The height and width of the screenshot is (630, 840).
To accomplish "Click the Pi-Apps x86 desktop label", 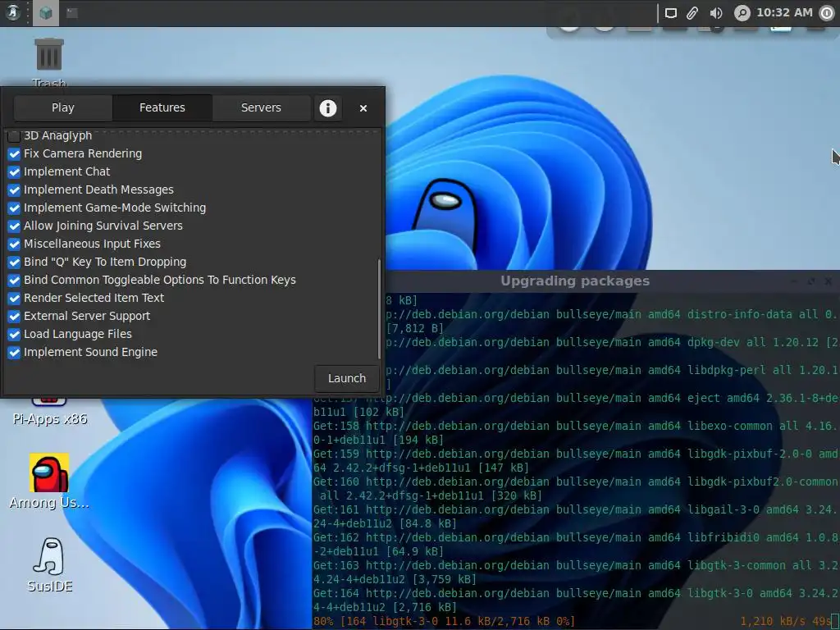I will (50, 418).
